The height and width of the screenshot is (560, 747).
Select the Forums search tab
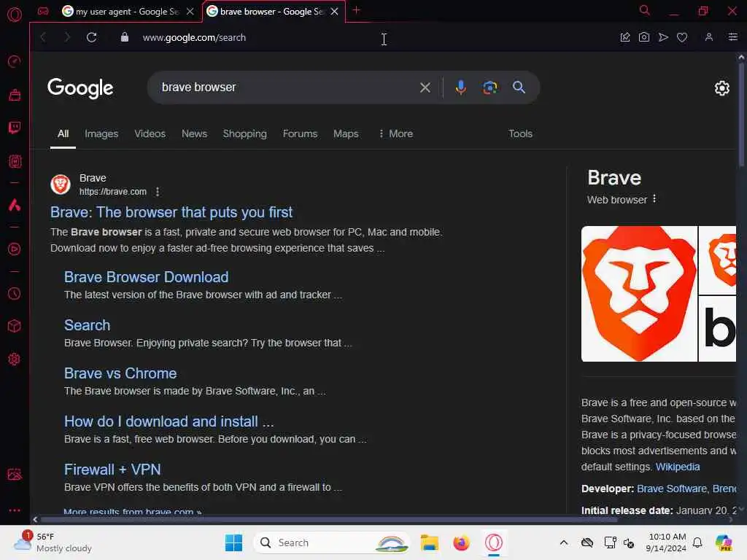300,134
